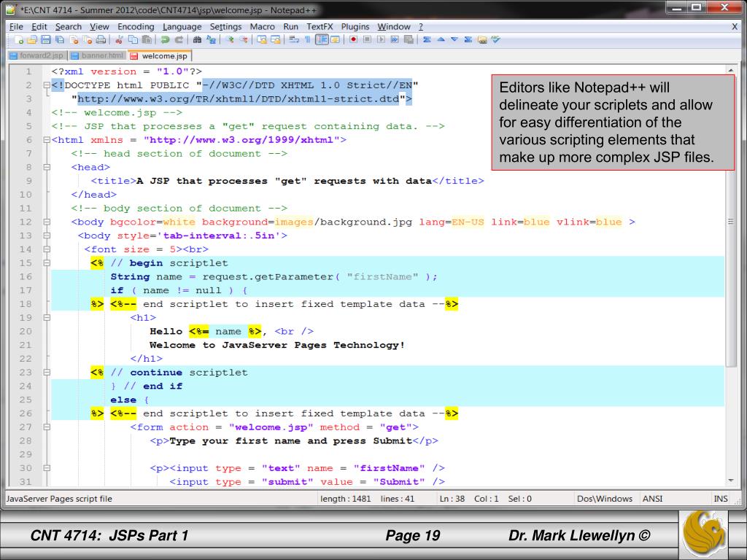This screenshot has width=747, height=560.
Task: Click "length : 1481" in the status bar
Action: point(345,499)
